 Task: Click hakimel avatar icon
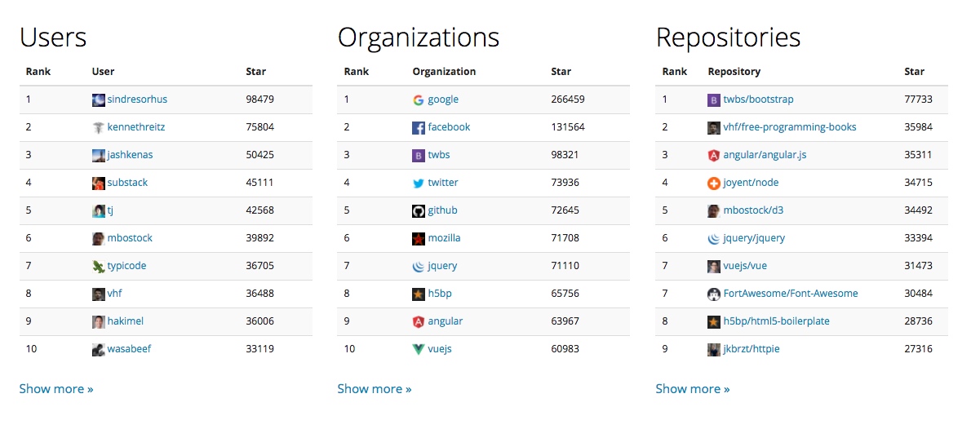pos(99,321)
